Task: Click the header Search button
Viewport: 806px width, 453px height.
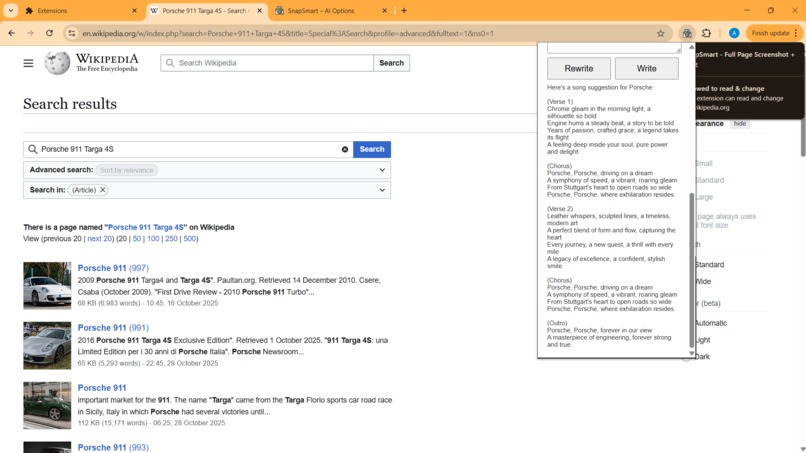Action: pyautogui.click(x=391, y=63)
